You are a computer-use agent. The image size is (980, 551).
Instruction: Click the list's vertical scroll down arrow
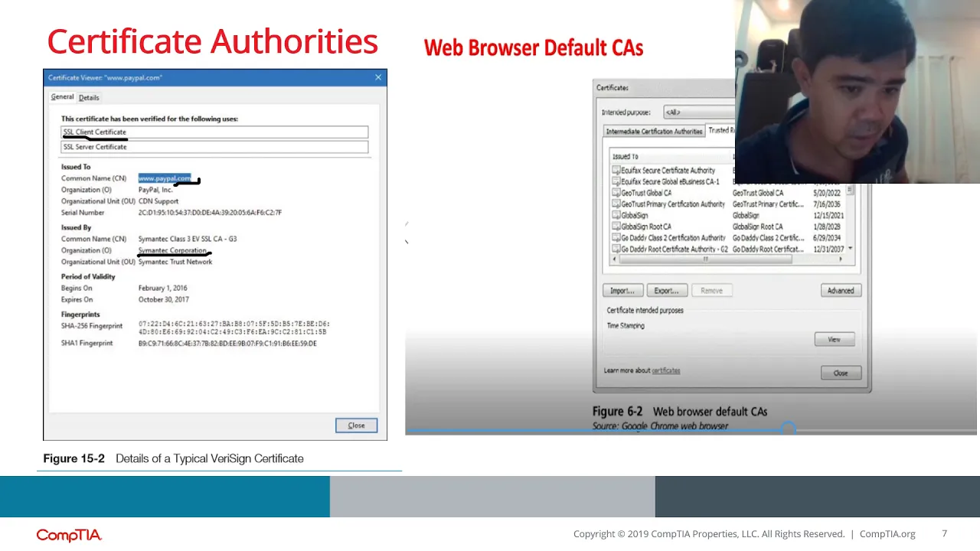850,249
